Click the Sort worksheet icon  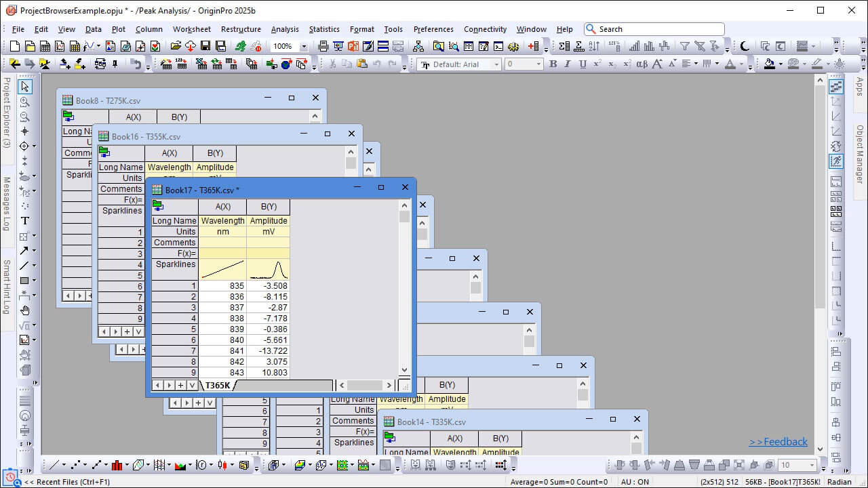[594, 46]
